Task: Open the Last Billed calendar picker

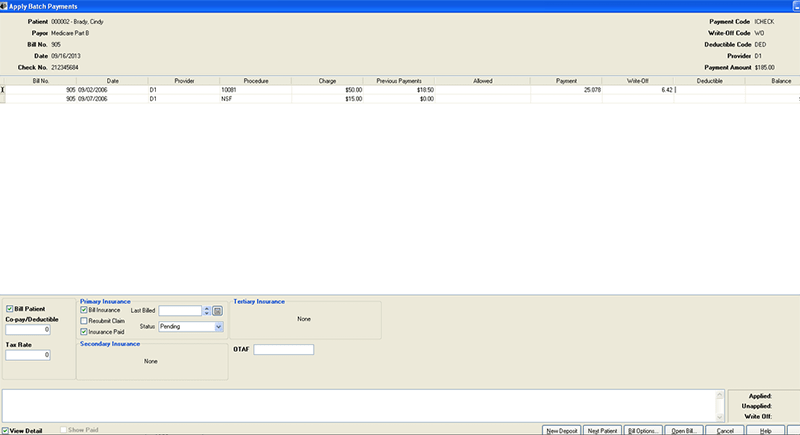Action: point(216,311)
